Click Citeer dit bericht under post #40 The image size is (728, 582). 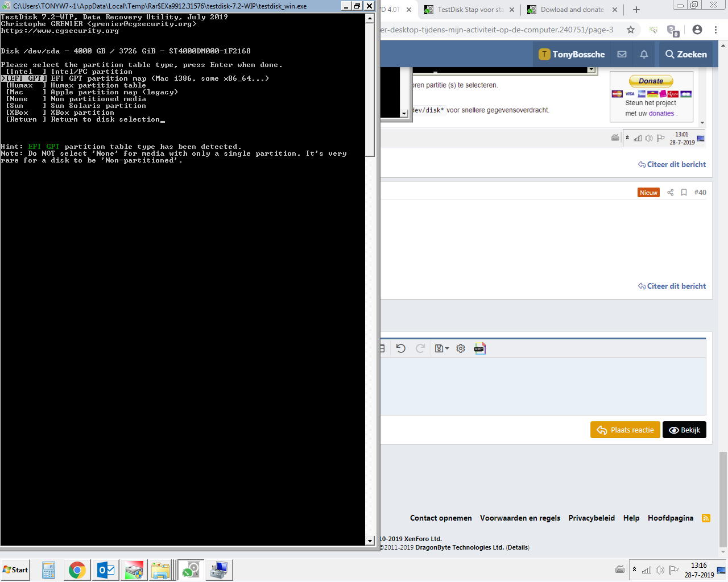click(672, 286)
